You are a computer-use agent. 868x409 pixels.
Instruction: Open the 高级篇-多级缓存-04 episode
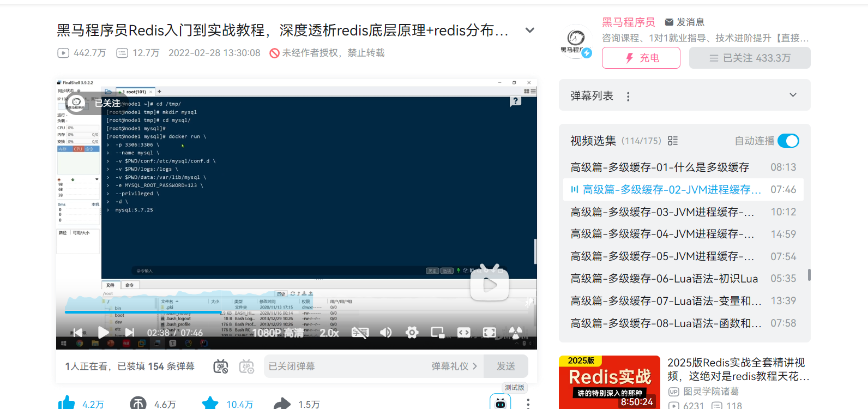(x=683, y=234)
